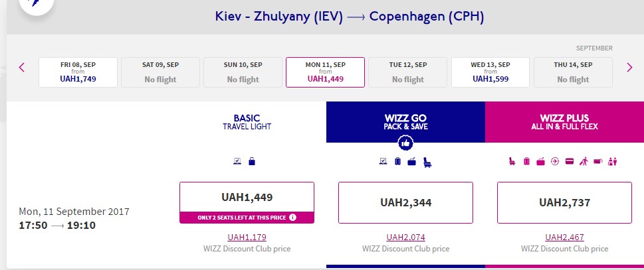Go to next dates with right arrow
644x270 pixels.
(629, 67)
